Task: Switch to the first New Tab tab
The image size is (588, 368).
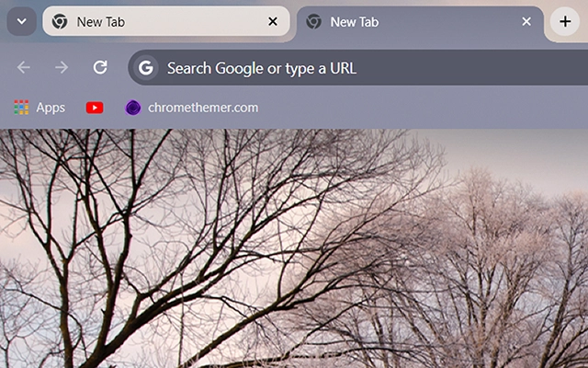Action: [147, 21]
